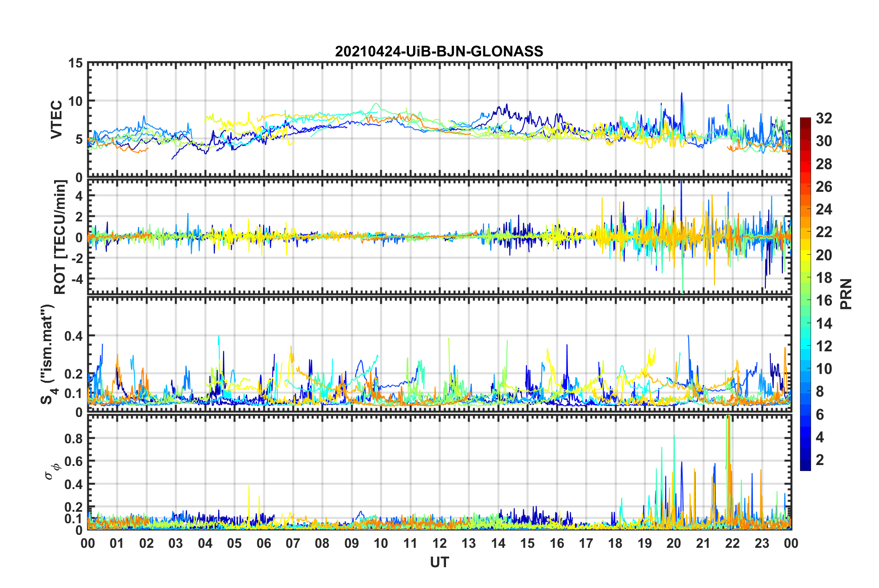Click the 0.4 tick on the sigma-phi axis
The height and width of the screenshot is (588, 879).
pos(74,484)
